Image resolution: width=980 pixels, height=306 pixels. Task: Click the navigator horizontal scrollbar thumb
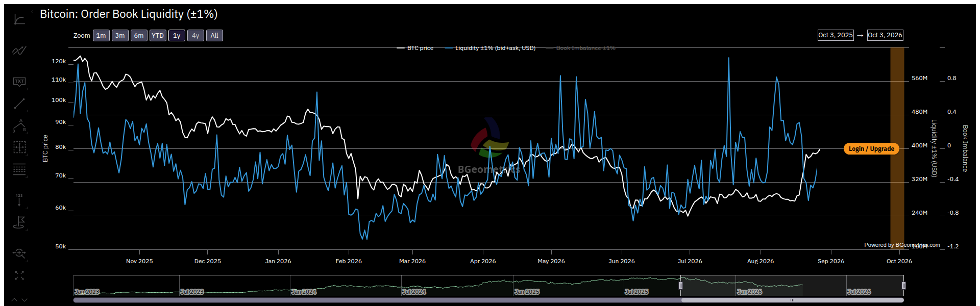click(792, 300)
